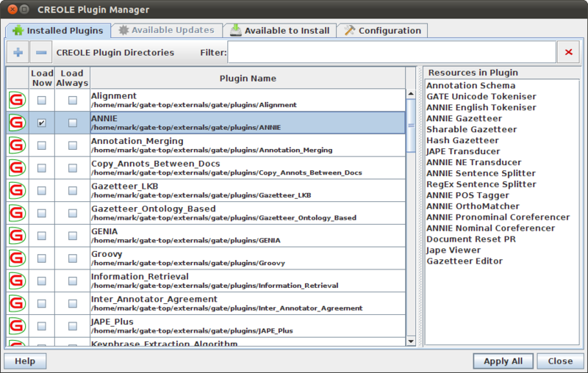Select ANNIE Gazetteer resource
This screenshot has width=588, height=373.
click(x=464, y=118)
